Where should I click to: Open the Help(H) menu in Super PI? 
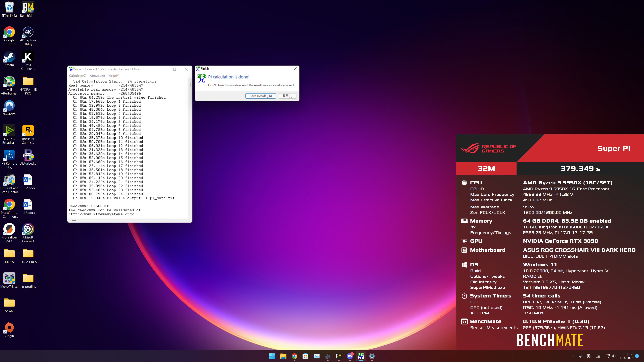(x=114, y=76)
